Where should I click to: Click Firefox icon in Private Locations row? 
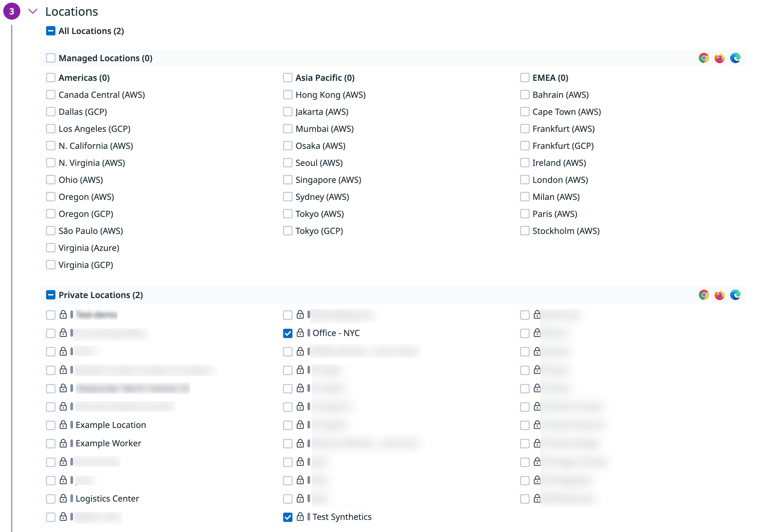(719, 295)
